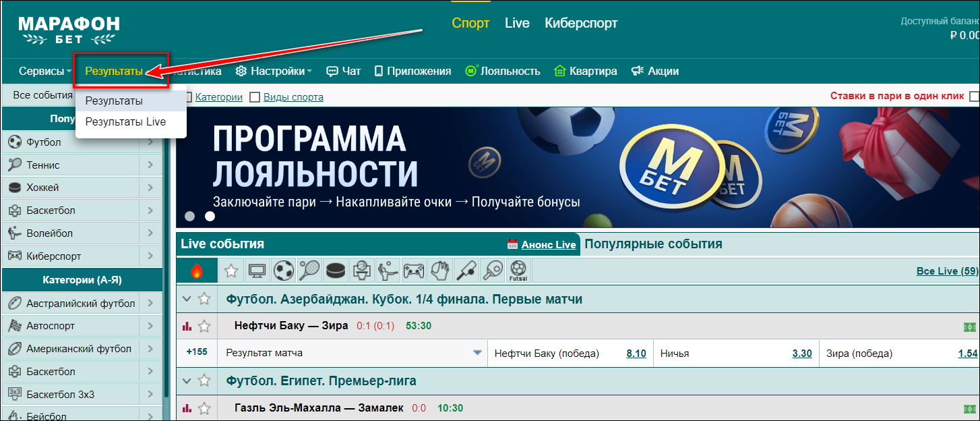The image size is (980, 421).
Task: Add Футбол. Египет. Премьер-лига to favorites
Action: coord(204,381)
